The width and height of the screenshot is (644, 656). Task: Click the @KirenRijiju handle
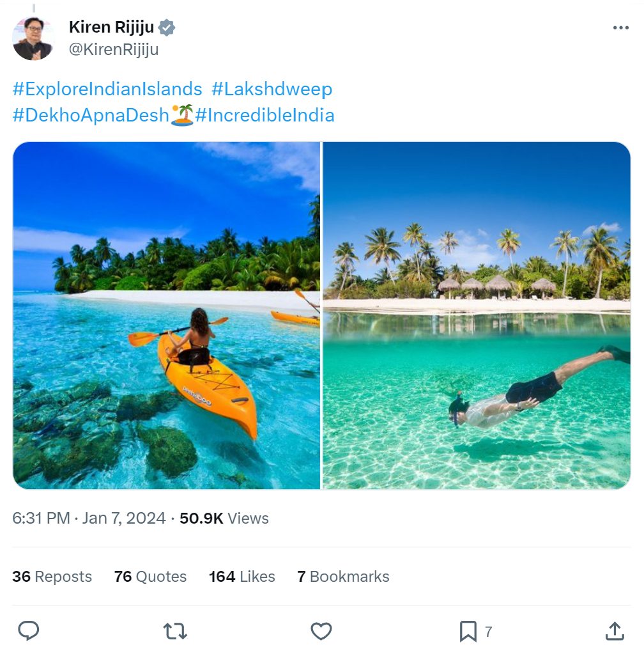click(114, 49)
